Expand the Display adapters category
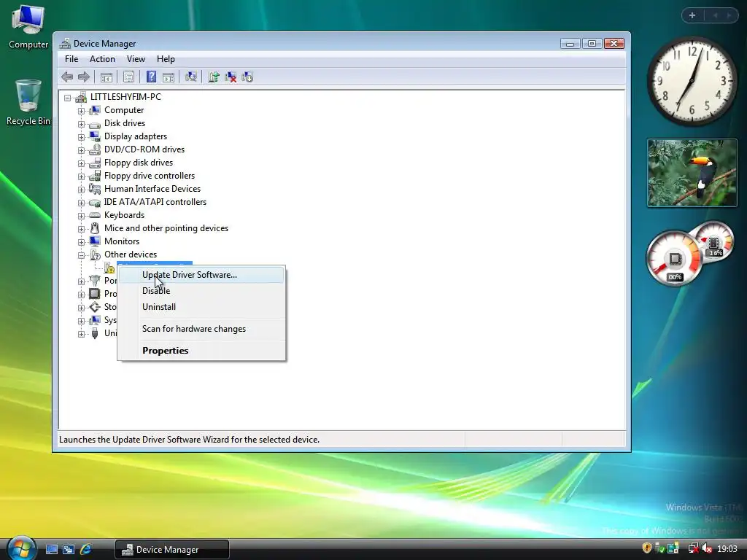 (x=81, y=137)
